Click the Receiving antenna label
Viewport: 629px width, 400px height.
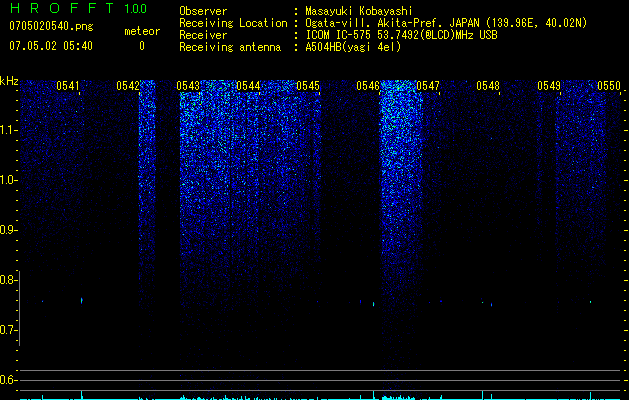(230, 47)
